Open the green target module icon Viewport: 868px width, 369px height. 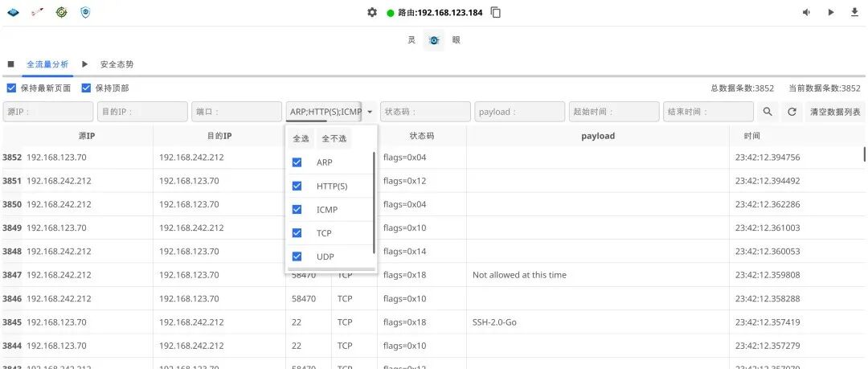[61, 12]
